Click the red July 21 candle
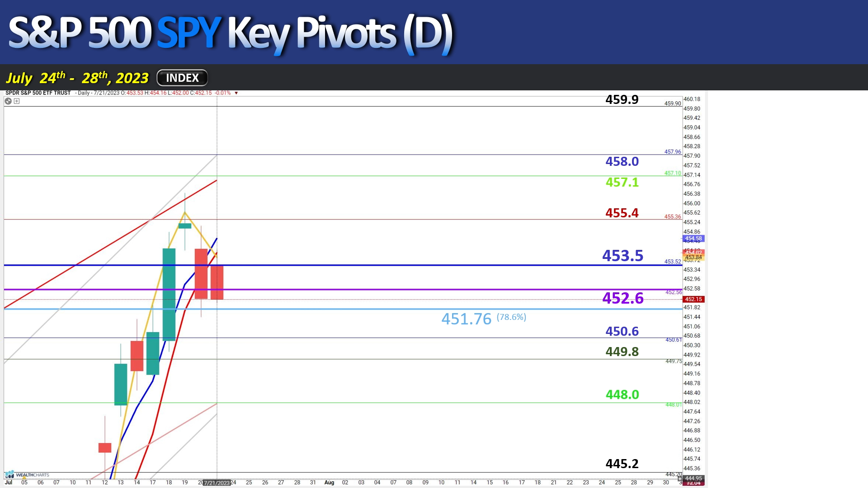This screenshot has height=488, width=868. (217, 282)
